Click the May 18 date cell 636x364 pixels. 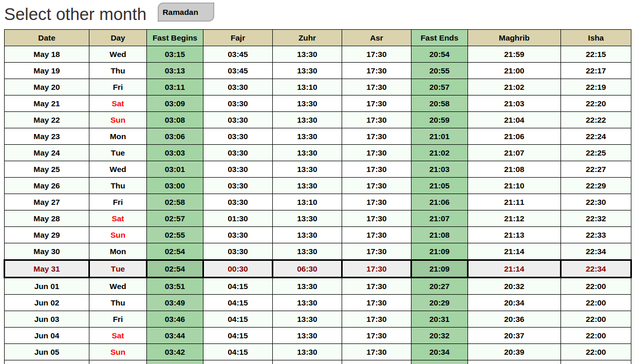pyautogui.click(x=47, y=54)
